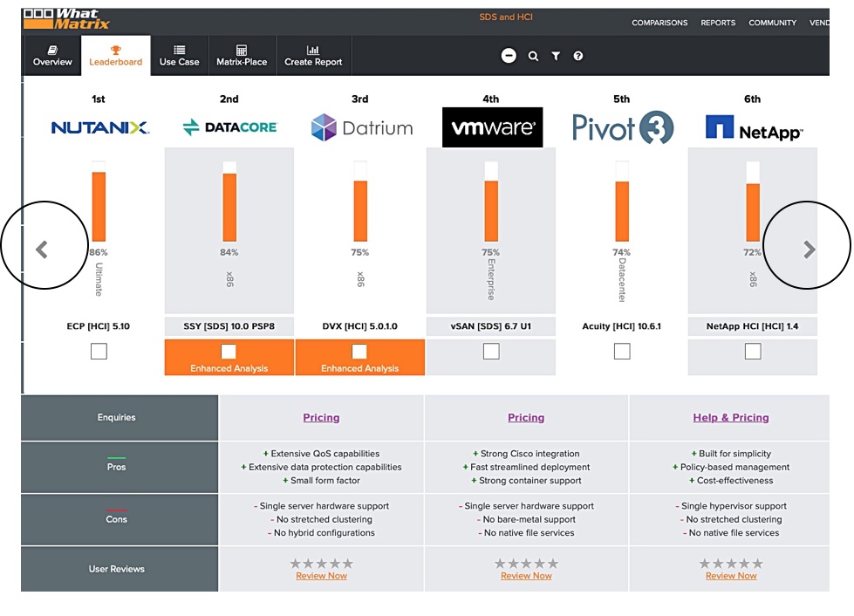
Task: Open the Reports menu
Action: tap(718, 23)
